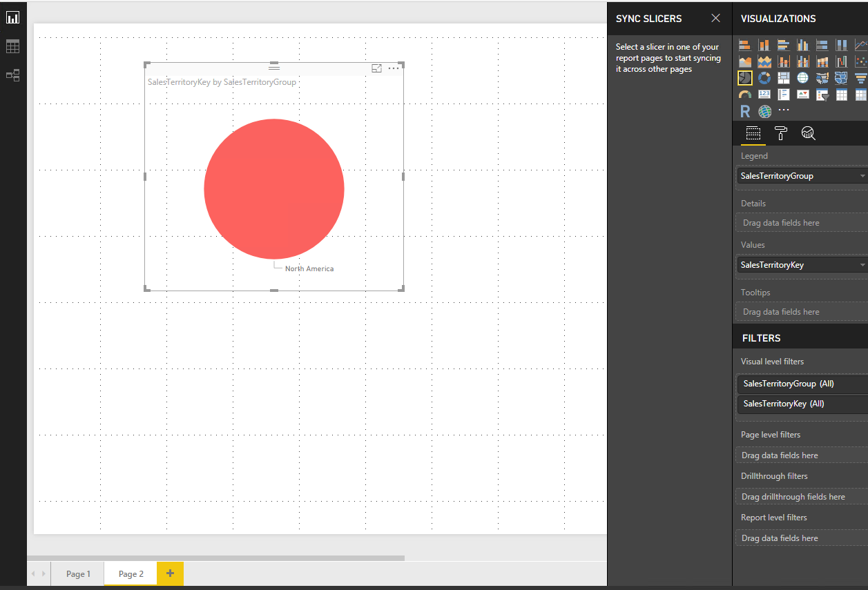The height and width of the screenshot is (590, 868).
Task: Select the multi-row card visualization
Action: [784, 95]
